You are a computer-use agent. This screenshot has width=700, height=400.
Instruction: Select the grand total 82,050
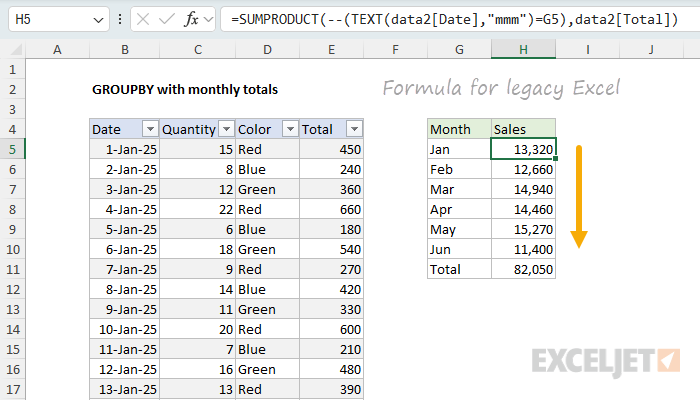[x=523, y=269]
